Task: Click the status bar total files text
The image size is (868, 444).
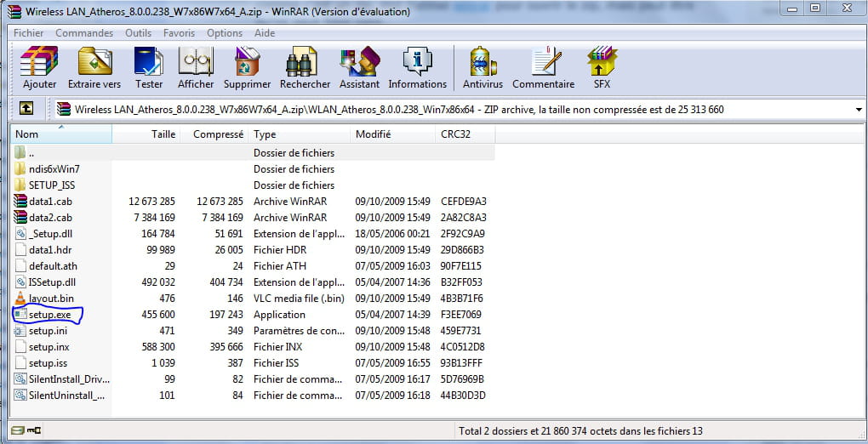Action: point(580,430)
